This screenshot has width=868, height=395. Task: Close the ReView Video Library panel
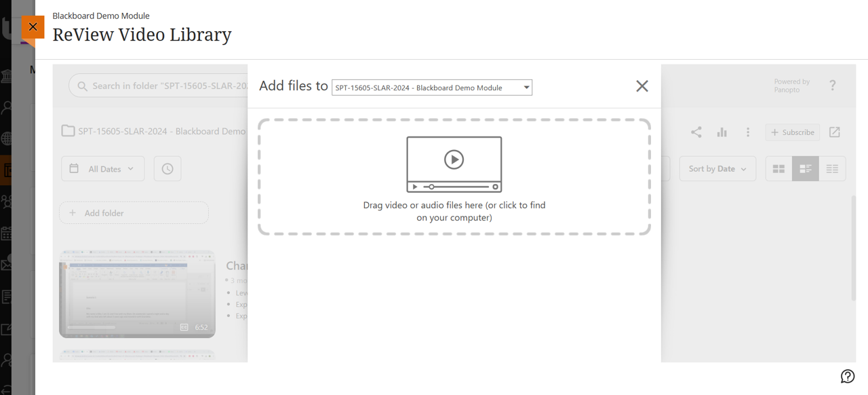tap(33, 27)
